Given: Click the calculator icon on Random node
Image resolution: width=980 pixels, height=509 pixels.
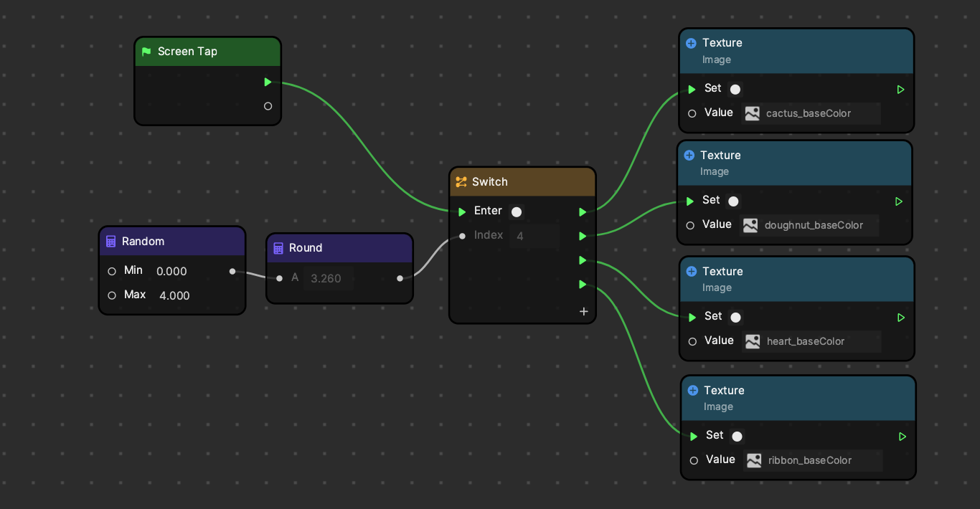Looking at the screenshot, I should coord(110,242).
